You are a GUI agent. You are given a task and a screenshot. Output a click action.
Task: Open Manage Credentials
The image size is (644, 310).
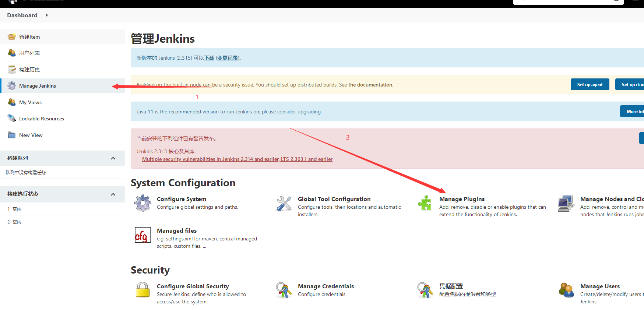[x=326, y=286]
